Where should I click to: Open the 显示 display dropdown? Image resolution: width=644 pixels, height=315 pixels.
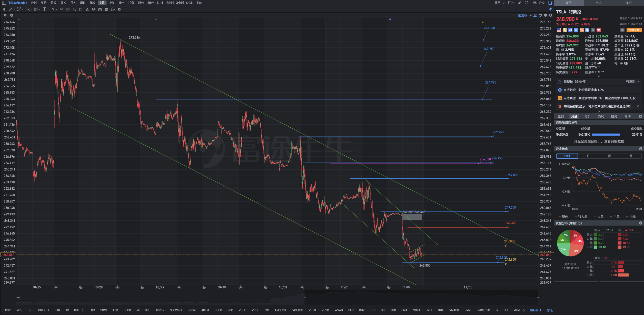click(x=499, y=3)
